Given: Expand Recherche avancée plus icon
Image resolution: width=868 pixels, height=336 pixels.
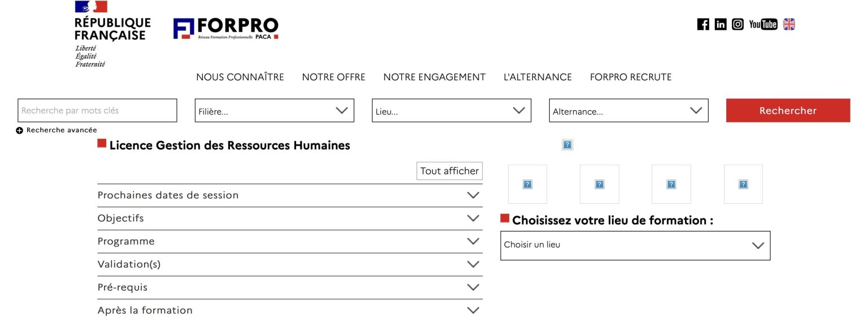Looking at the screenshot, I should [20, 130].
